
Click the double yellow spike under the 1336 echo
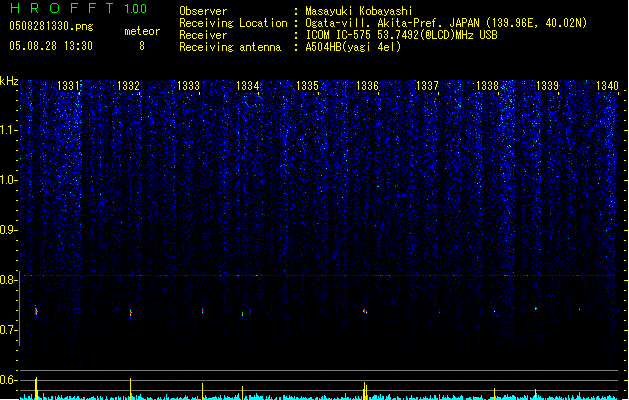[365, 391]
